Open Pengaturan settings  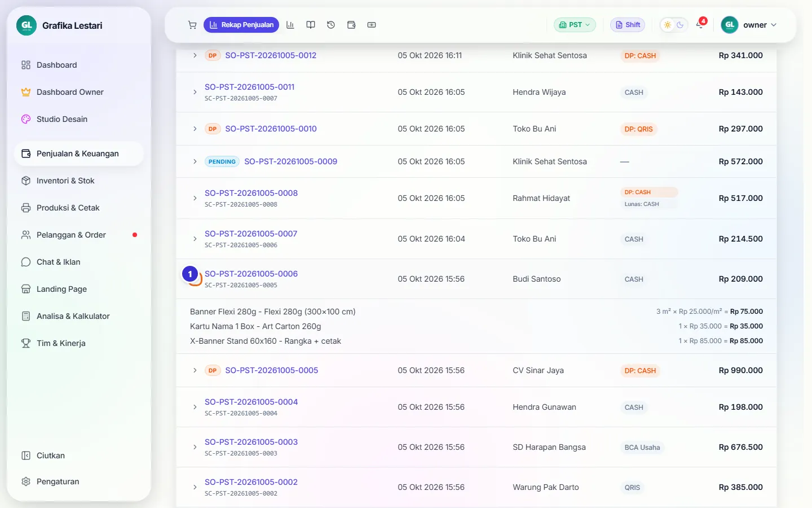pyautogui.click(x=79, y=481)
